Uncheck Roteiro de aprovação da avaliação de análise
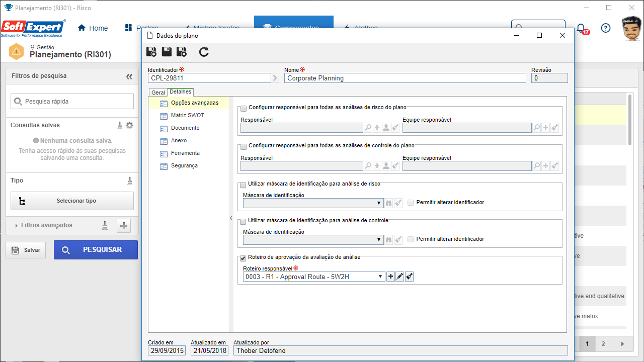This screenshot has width=644, height=362. (x=244, y=258)
